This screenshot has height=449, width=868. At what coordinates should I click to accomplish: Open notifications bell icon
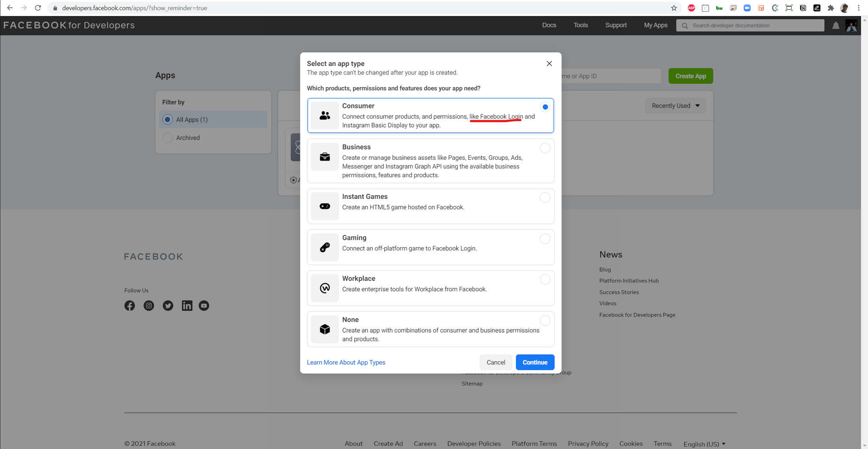click(x=835, y=26)
